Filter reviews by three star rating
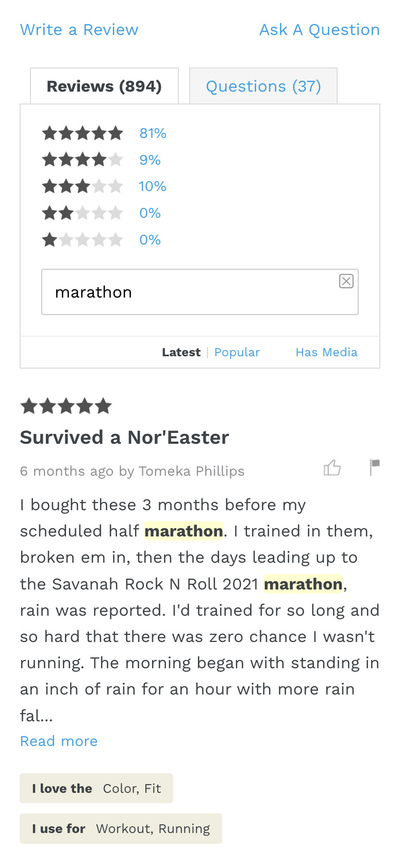Screen dimensions: 401x868 pyautogui.click(x=82, y=186)
